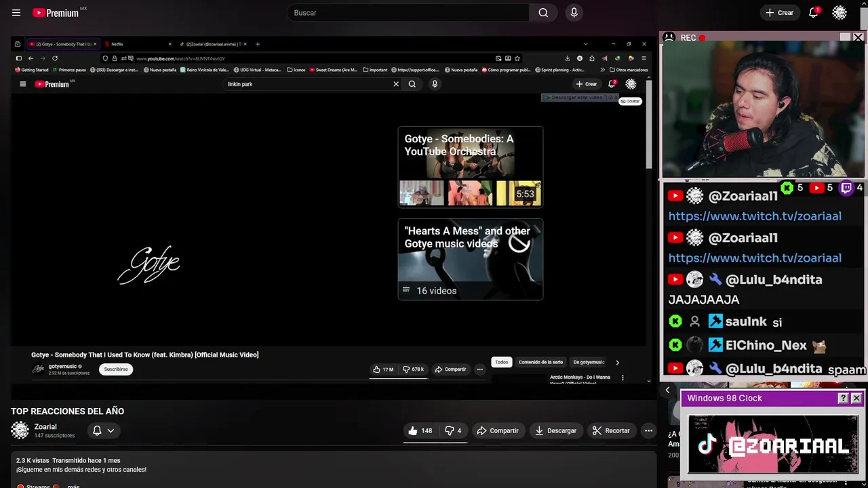Select the Todos filter chip
This screenshot has width=868, height=488.
click(501, 362)
